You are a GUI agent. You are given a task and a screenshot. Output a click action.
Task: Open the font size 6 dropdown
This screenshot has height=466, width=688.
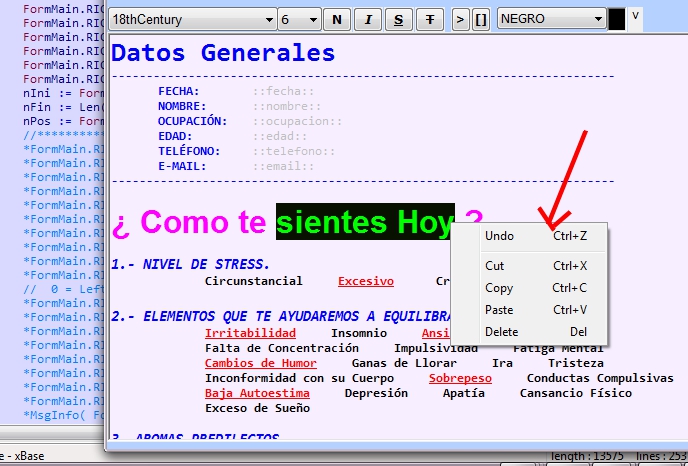(299, 20)
